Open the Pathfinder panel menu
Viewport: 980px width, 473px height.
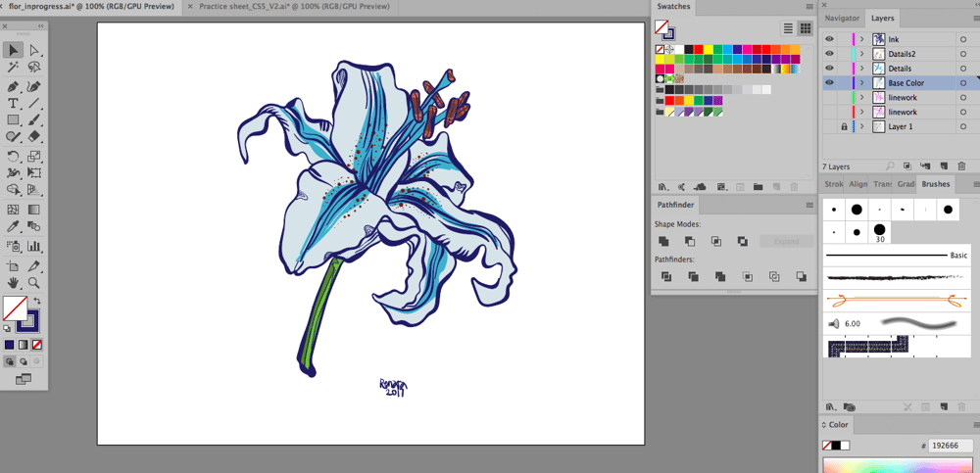[809, 205]
